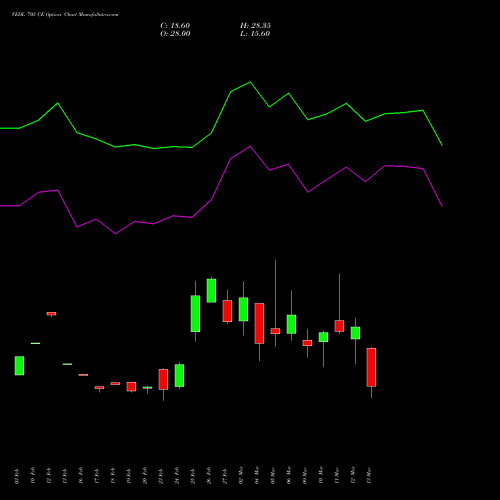Select the first green candle on the chart

[19, 366]
